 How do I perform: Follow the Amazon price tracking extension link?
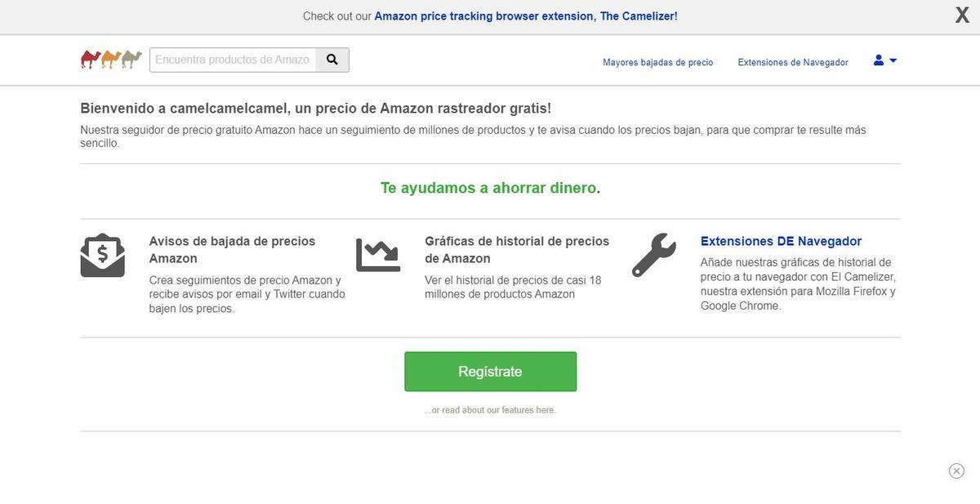point(526,16)
